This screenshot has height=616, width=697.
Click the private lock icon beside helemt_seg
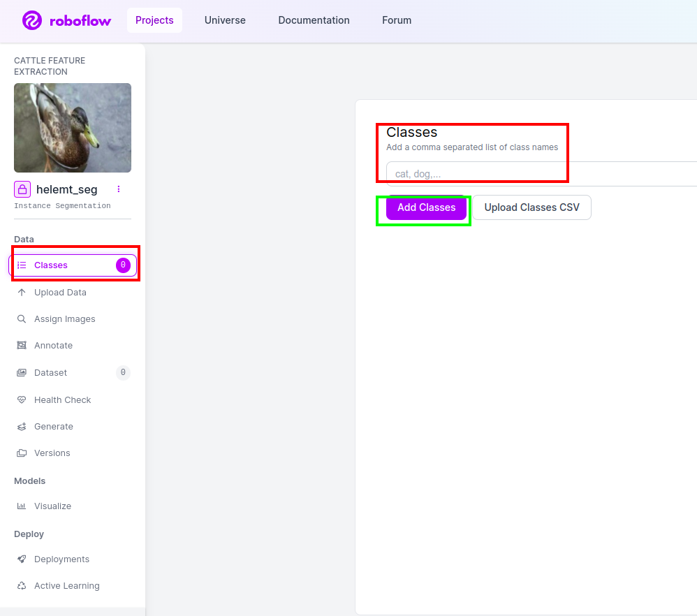(22, 189)
